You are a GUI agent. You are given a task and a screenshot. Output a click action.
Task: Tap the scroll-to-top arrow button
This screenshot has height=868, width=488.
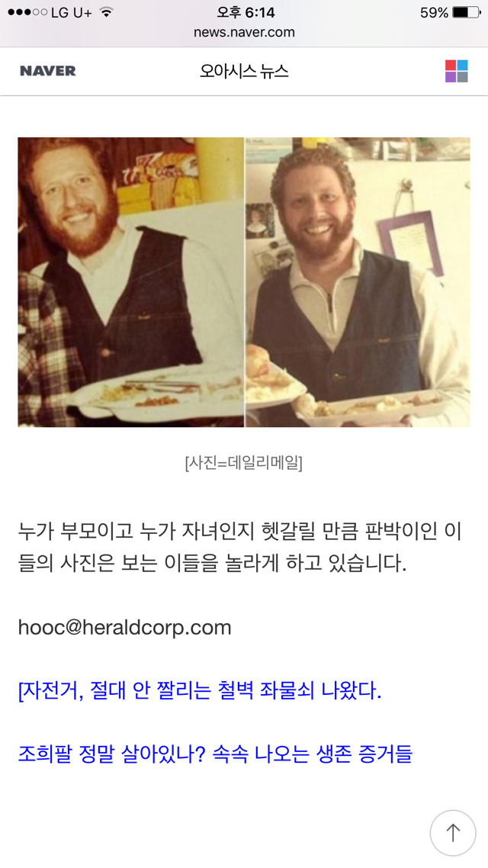(453, 833)
